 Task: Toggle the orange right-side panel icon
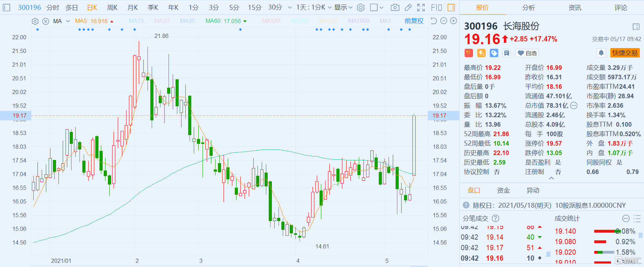(x=451, y=7)
